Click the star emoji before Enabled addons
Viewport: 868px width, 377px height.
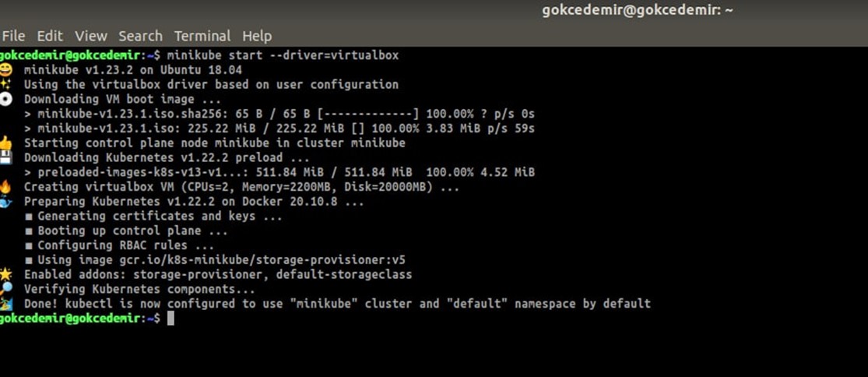pos(5,274)
